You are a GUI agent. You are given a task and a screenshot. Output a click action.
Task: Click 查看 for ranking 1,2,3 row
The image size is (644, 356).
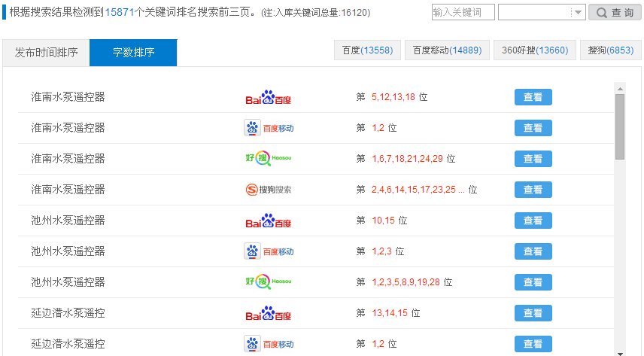(x=533, y=251)
